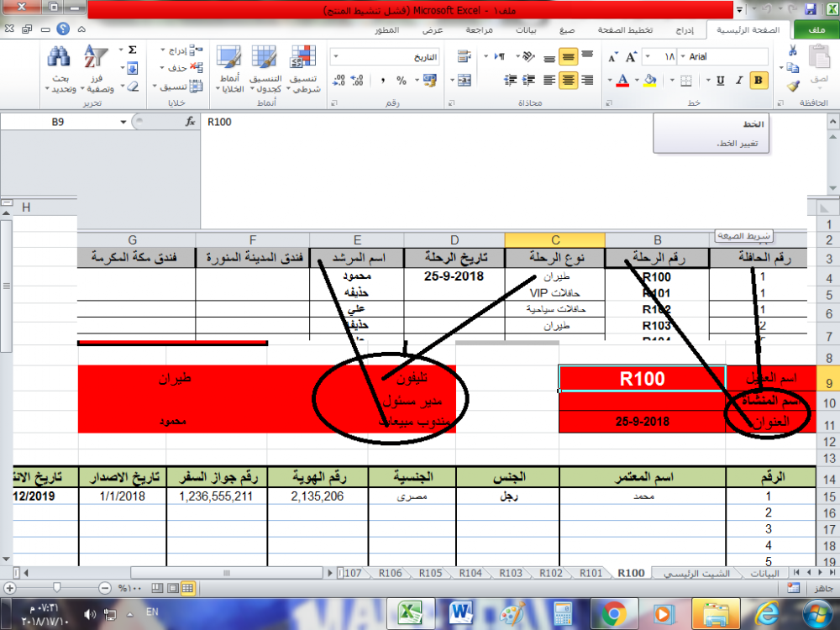Open the Page Layout (تخطيط الصفحة) tab
Image resolution: width=840 pixels, height=630 pixels.
click(x=625, y=30)
